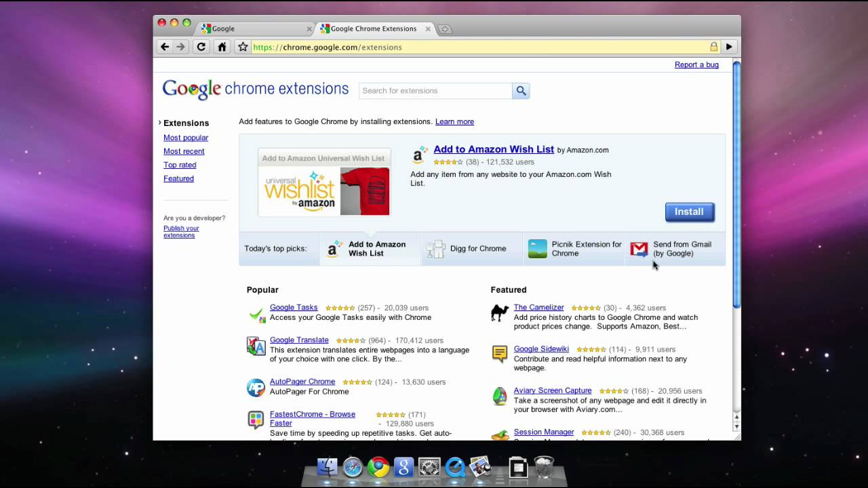Open System Preferences from the dock
Screen dimensions: 868x488
[x=429, y=467]
